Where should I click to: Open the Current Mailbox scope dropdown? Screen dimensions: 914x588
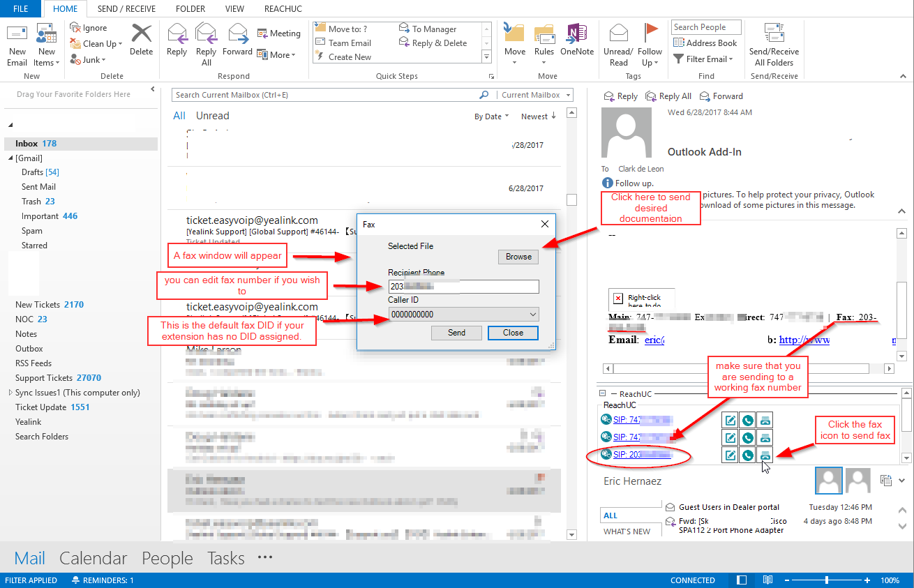pos(534,95)
